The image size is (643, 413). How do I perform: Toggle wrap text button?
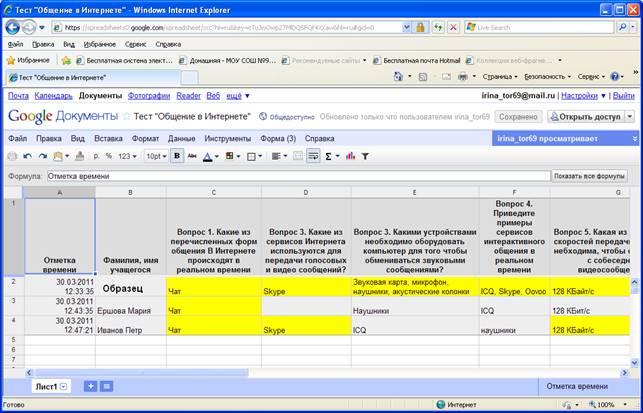(x=313, y=156)
